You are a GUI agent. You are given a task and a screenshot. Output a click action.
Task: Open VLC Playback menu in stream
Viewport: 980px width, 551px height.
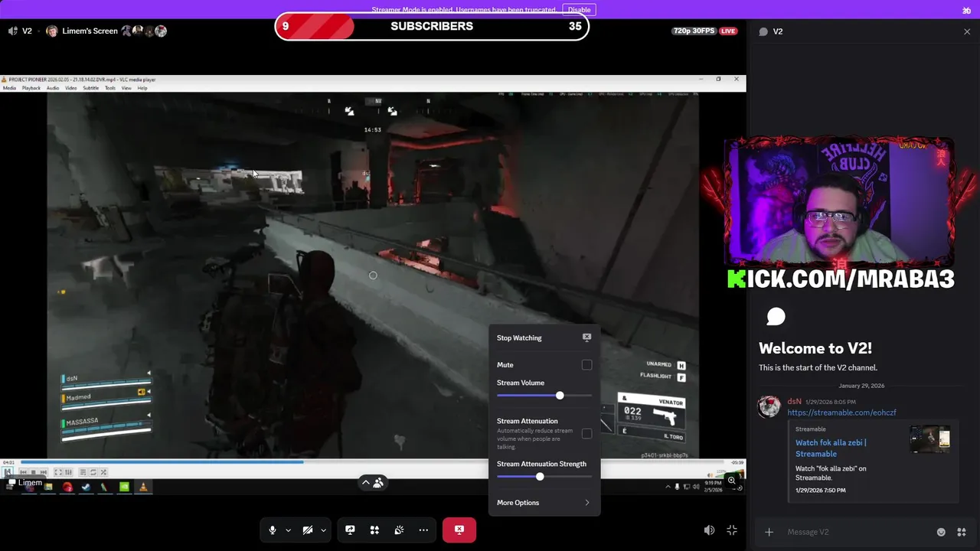(x=31, y=88)
